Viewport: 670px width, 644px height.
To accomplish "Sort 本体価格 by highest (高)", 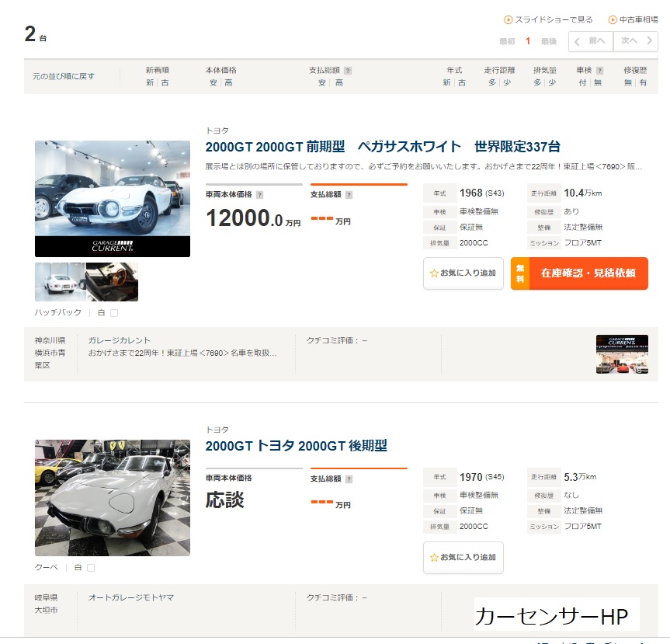I will point(228,82).
